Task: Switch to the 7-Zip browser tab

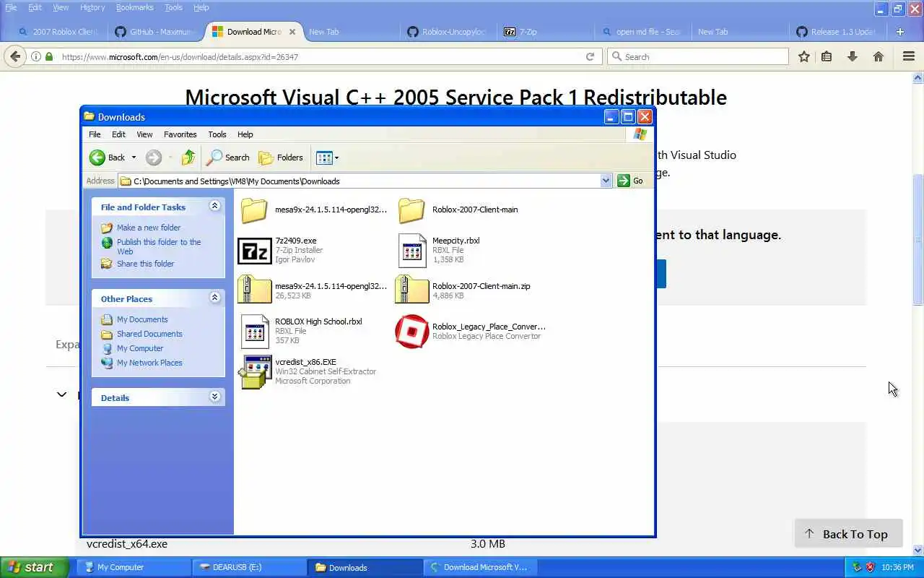Action: [x=545, y=32]
